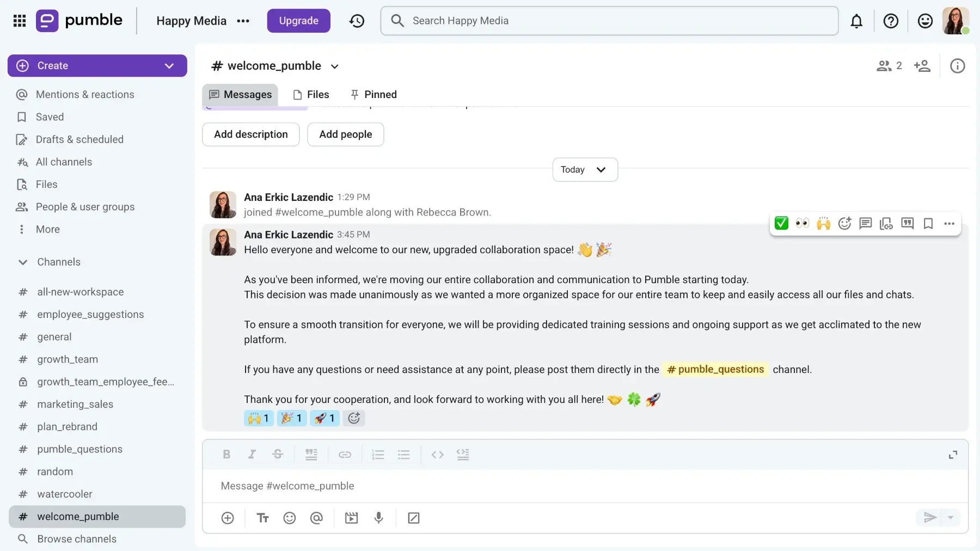
Task: Open the Today date dropdown
Action: coord(585,170)
